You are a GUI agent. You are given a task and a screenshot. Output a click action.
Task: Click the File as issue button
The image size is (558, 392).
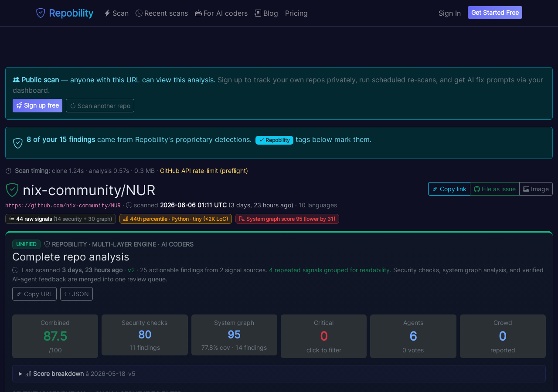tap(495, 189)
